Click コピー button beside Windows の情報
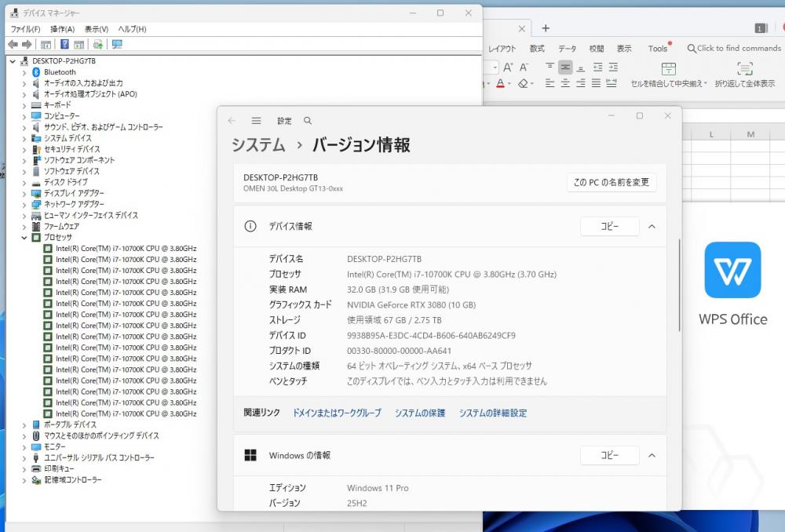 (609, 455)
